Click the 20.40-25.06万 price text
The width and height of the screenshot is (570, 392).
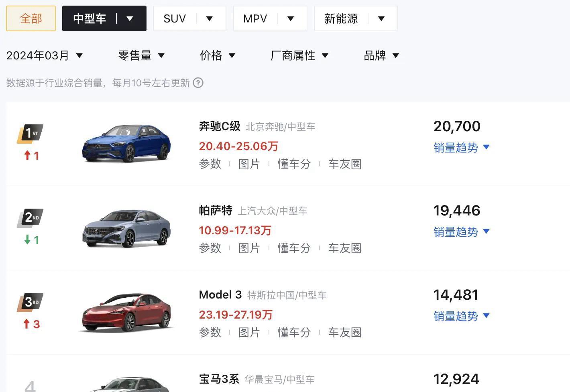point(238,146)
